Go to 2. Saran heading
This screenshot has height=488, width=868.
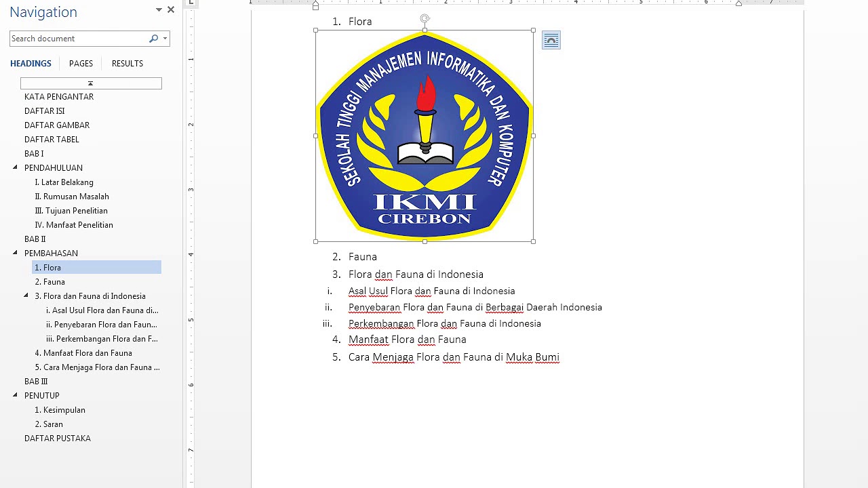click(49, 424)
